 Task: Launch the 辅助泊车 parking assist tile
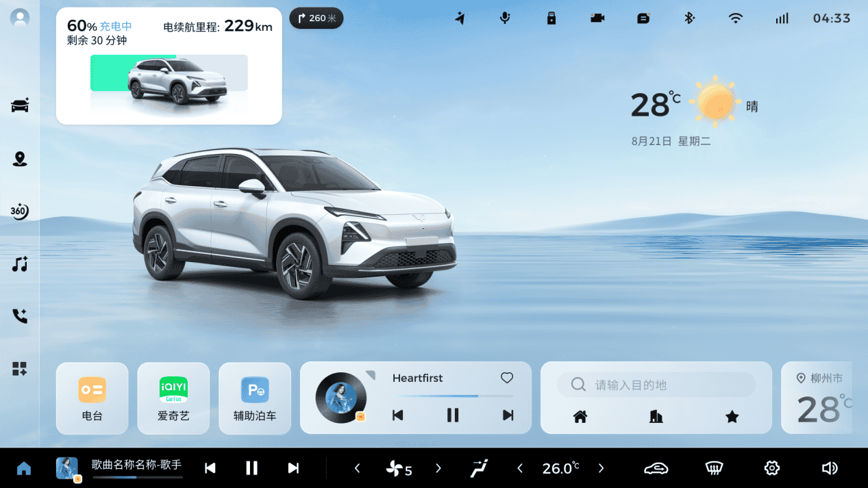click(255, 398)
